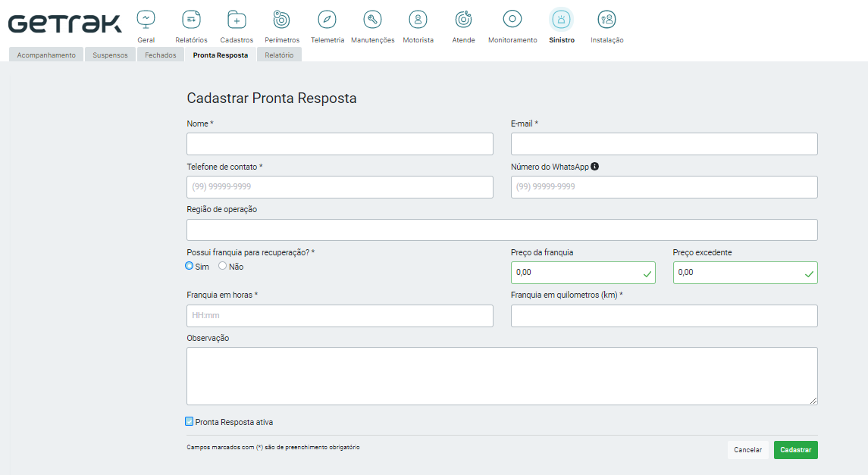Open the Sinistro siren icon
This screenshot has width=868, height=475.
(x=561, y=20)
